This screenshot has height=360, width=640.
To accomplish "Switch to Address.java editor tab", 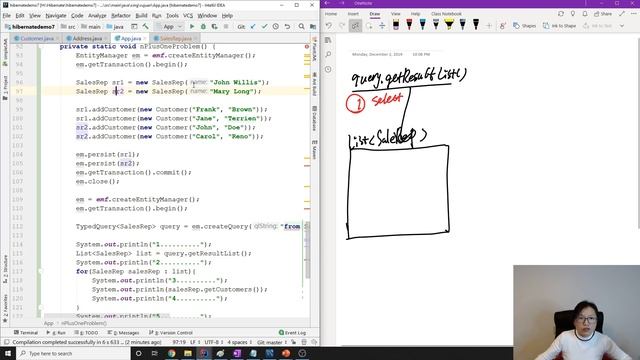I will 87,38.
